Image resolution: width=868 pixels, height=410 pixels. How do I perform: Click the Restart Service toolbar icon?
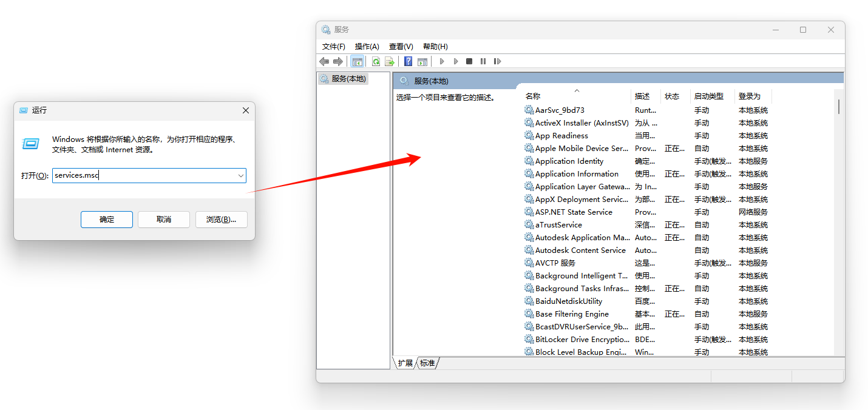click(x=497, y=61)
